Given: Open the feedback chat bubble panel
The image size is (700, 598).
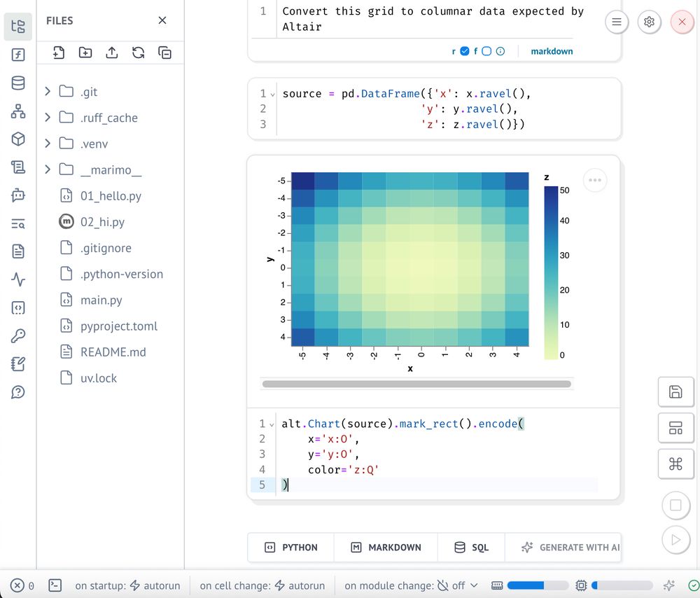Looking at the screenshot, I should (x=18, y=392).
